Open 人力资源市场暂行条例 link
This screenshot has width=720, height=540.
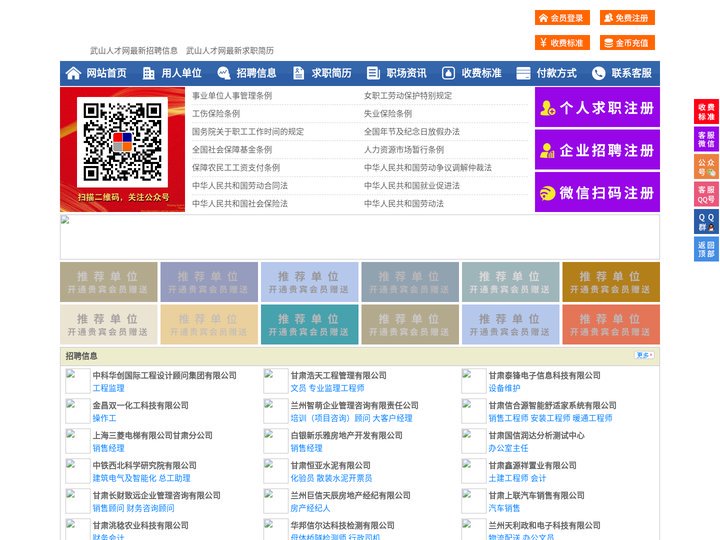coord(404,149)
